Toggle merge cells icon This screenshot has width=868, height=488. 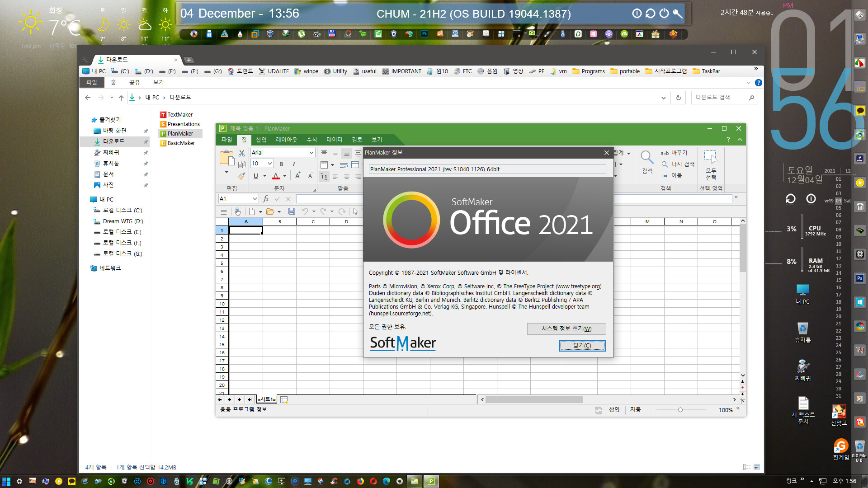[355, 164]
